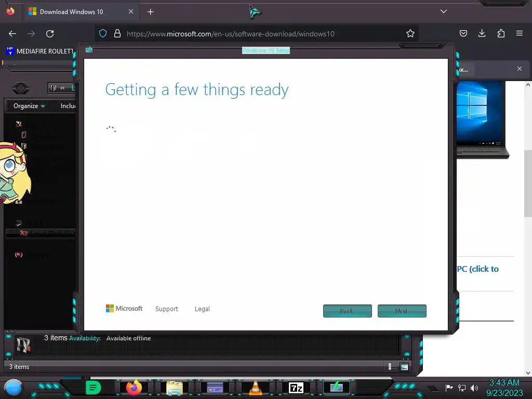This screenshot has width=532, height=399.
Task: Open VLC media player from taskbar
Action: 256,388
